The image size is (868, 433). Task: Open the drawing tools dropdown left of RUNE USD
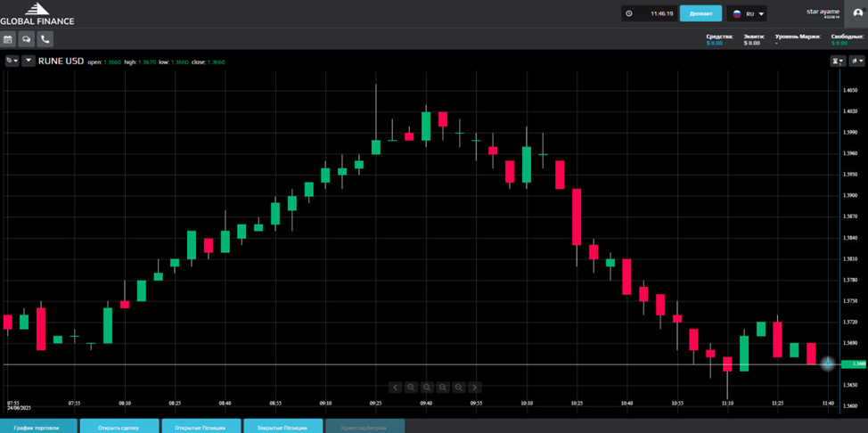pos(12,61)
